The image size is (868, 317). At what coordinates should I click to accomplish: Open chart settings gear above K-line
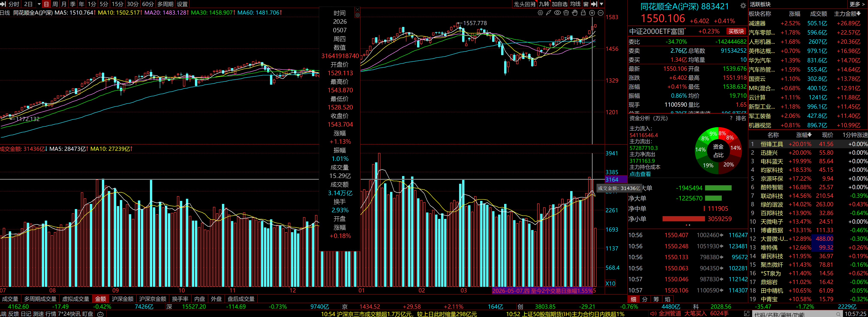click(x=541, y=13)
